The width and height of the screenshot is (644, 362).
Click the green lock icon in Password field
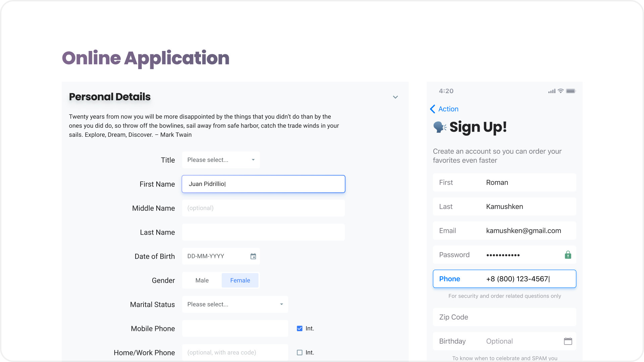click(568, 255)
